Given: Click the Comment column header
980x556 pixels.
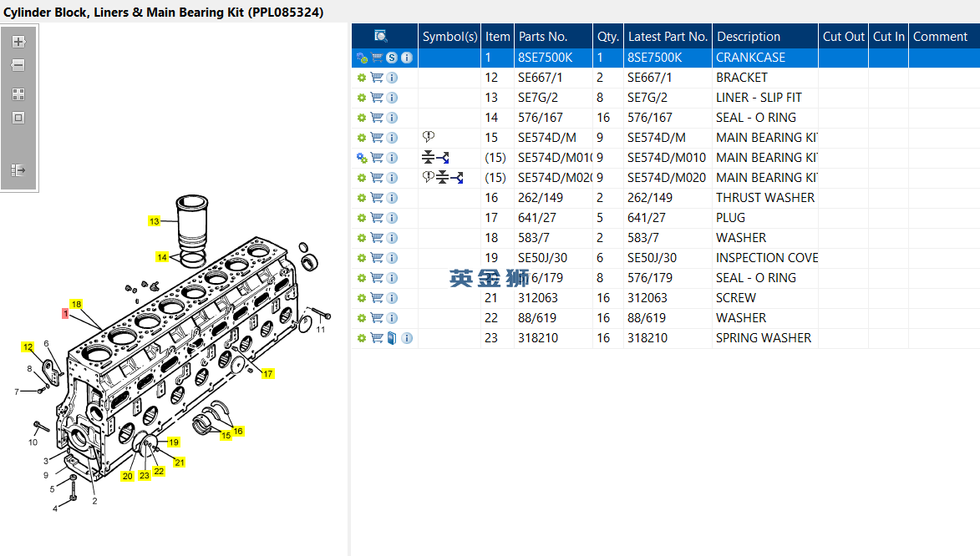Looking at the screenshot, I should click(944, 36).
